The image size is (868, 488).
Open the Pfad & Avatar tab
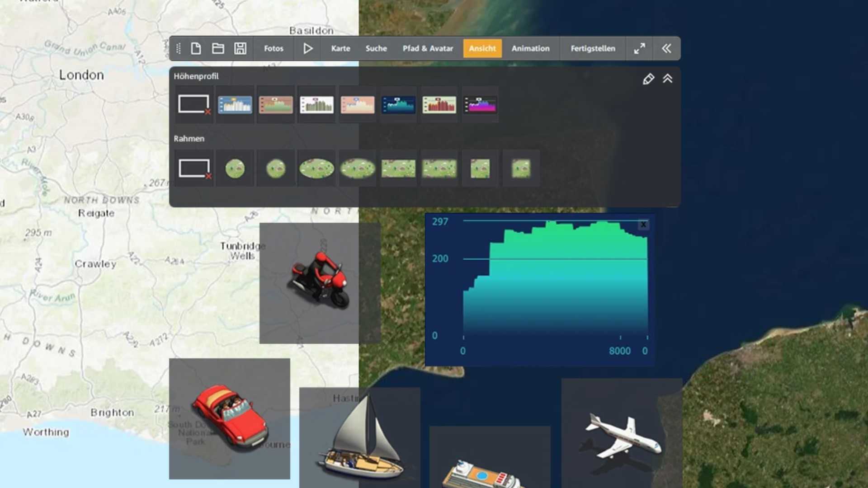[428, 48]
